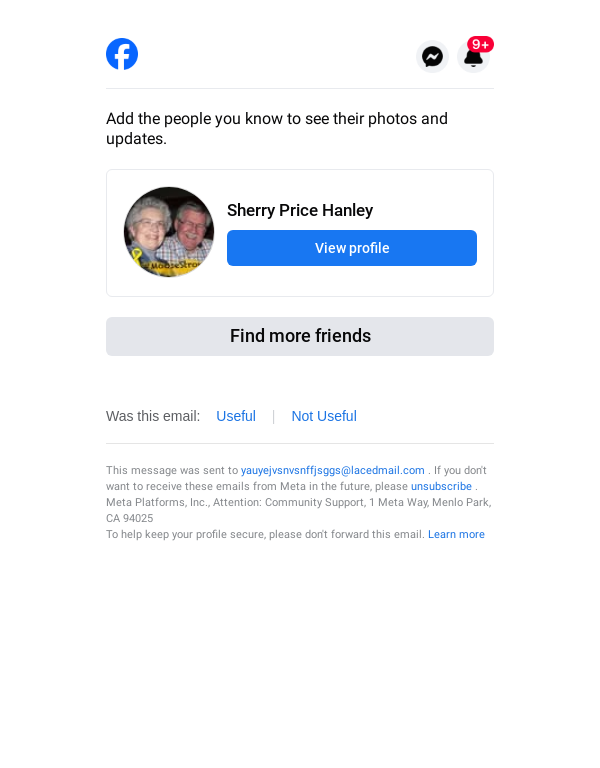Click the lacedmail.com email address link
Image resolution: width=600 pixels, height=768 pixels.
tap(333, 470)
